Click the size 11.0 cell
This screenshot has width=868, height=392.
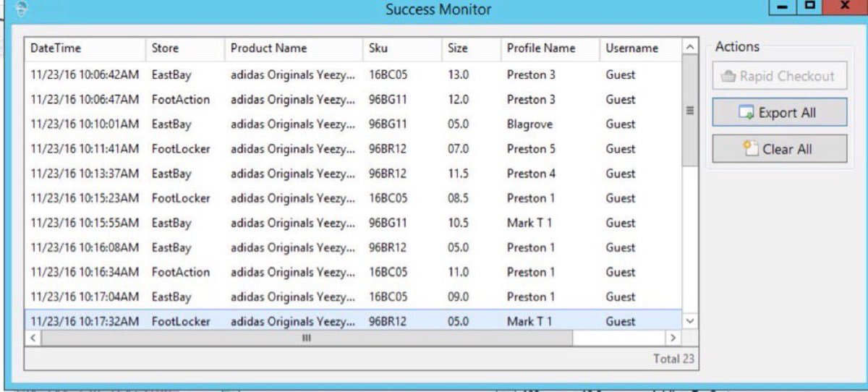pos(459,272)
